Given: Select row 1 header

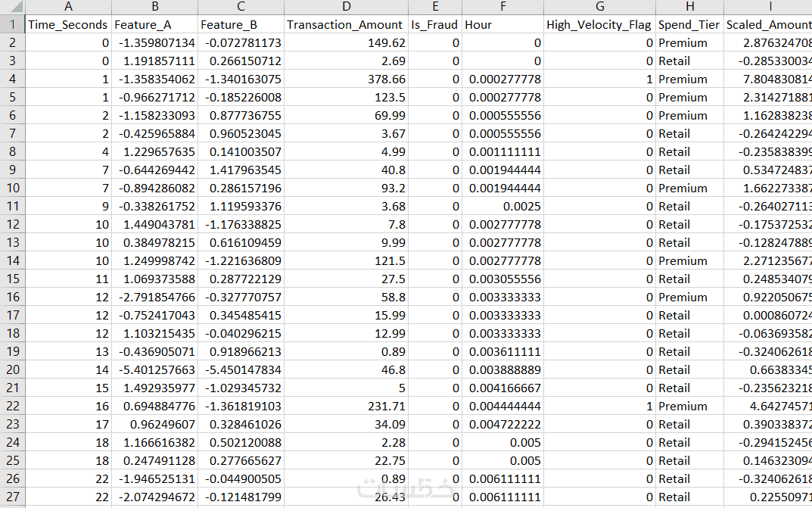Looking at the screenshot, I should coord(12,24).
